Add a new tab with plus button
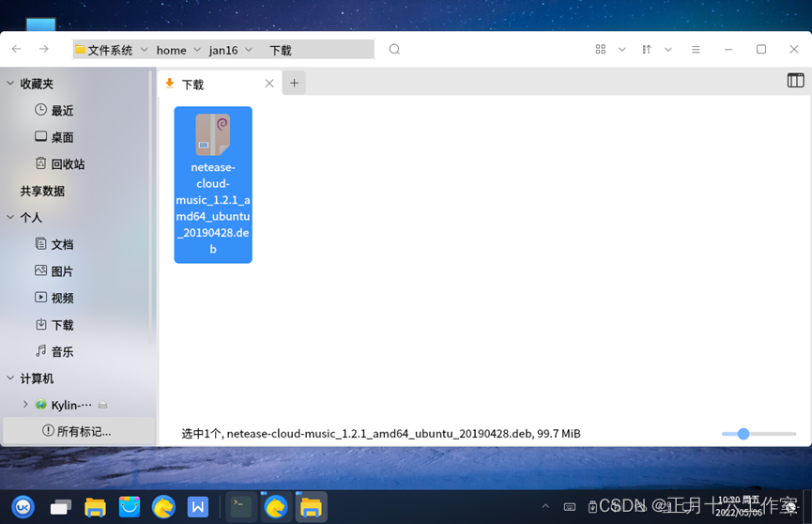812x524 pixels. coord(294,83)
